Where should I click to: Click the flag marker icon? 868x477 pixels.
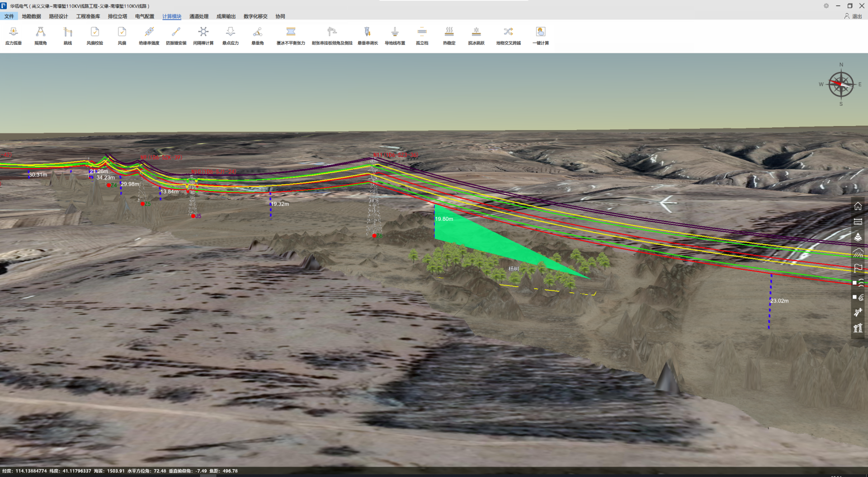(x=858, y=268)
